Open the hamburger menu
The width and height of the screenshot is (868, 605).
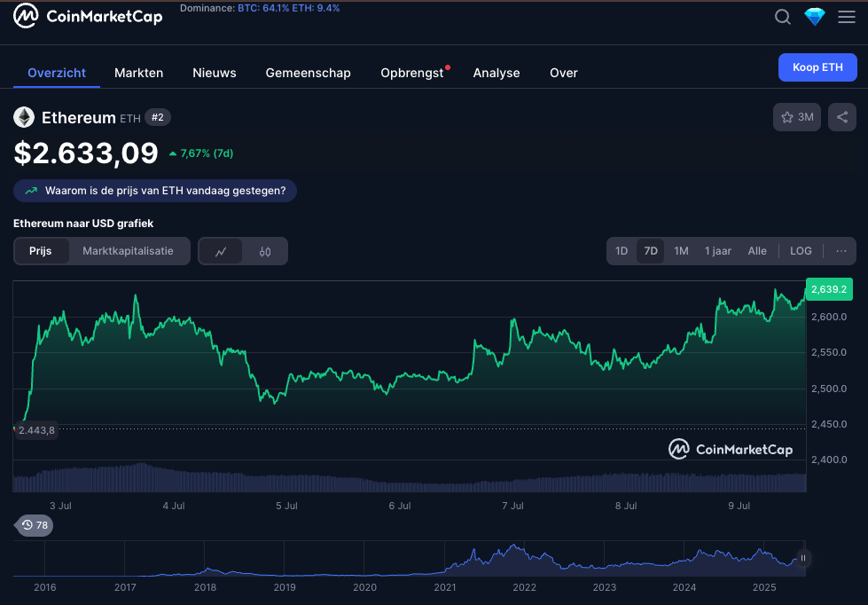[847, 17]
